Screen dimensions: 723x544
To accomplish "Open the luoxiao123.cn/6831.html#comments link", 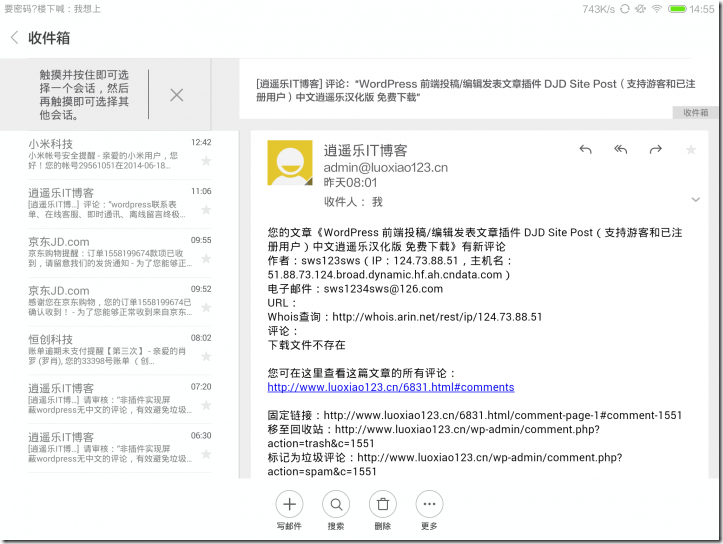I will tap(391, 387).
